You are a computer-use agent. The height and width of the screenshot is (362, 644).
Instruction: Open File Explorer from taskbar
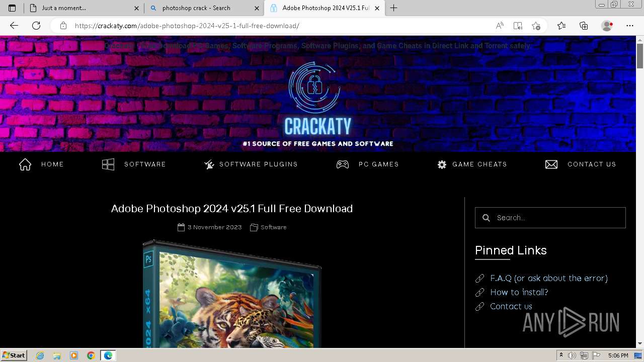[57, 355]
